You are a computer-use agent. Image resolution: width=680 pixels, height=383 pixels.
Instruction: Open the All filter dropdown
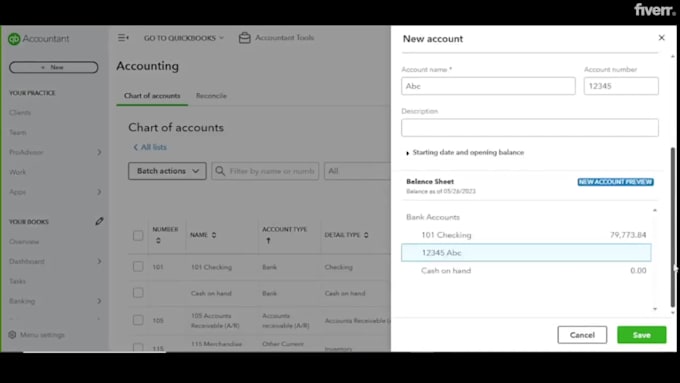357,171
